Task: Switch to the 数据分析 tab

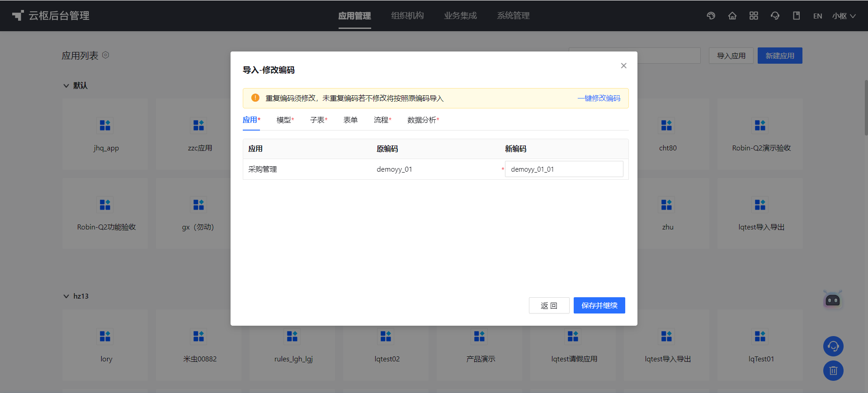Action: 423,120
